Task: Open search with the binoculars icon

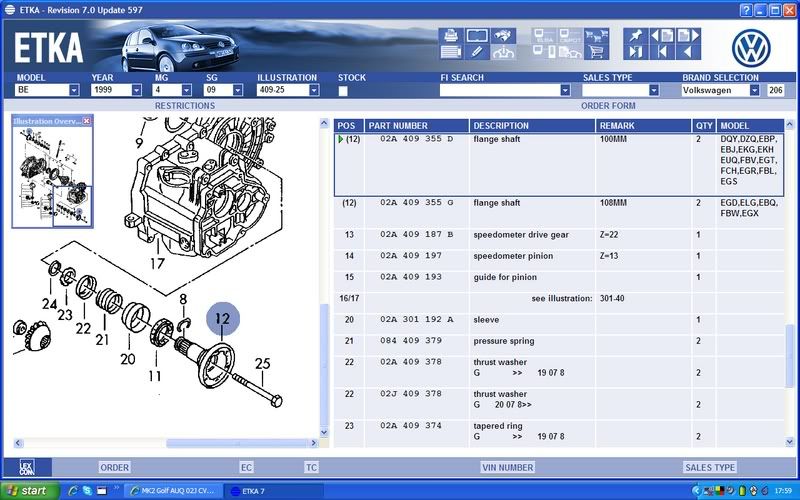Action: click(503, 35)
